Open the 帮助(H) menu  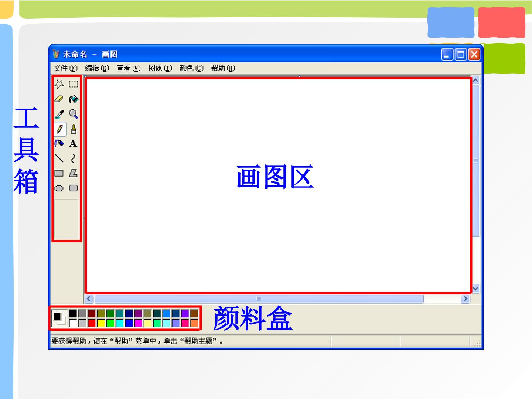click(223, 68)
